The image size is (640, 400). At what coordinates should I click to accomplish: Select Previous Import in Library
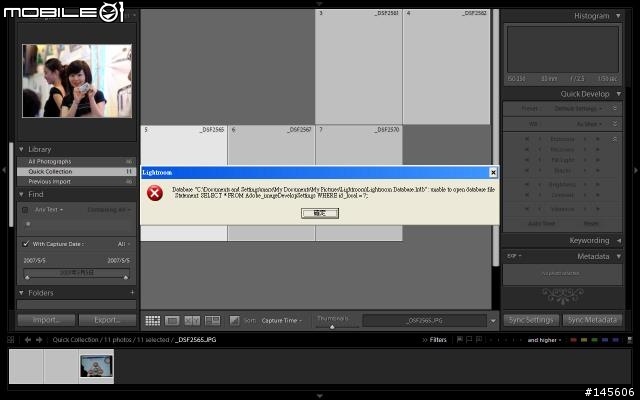[x=76, y=181]
